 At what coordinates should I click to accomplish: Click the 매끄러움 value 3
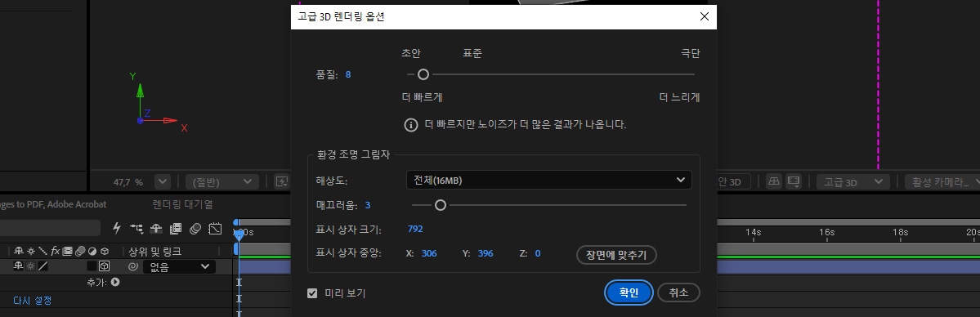click(368, 205)
